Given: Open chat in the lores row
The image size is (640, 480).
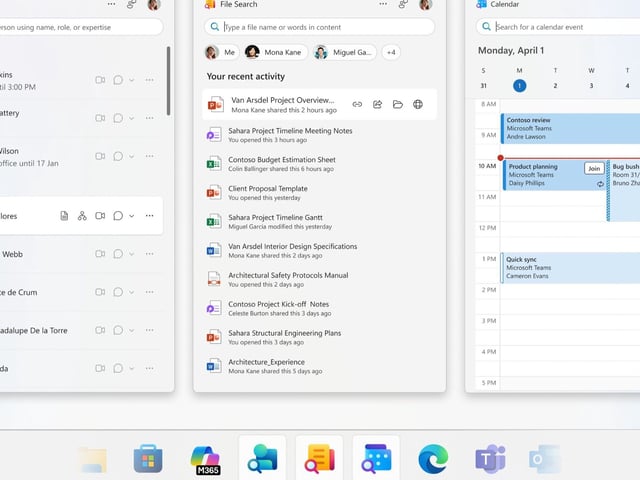Looking at the screenshot, I should tap(118, 216).
